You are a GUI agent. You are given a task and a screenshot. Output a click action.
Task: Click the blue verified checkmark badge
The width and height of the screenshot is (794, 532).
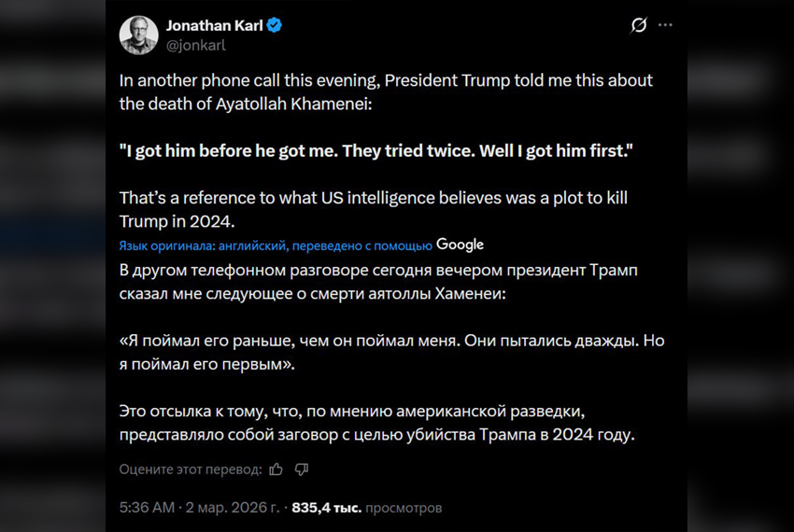pyautogui.click(x=275, y=25)
